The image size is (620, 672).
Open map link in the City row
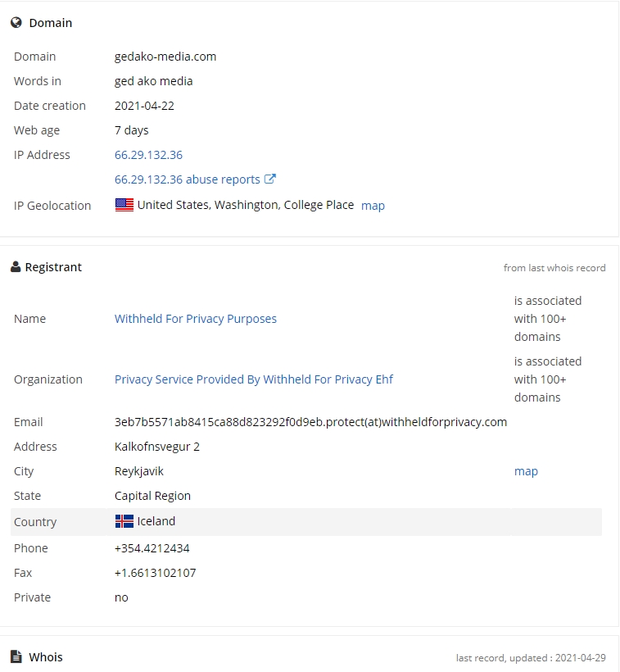526,471
